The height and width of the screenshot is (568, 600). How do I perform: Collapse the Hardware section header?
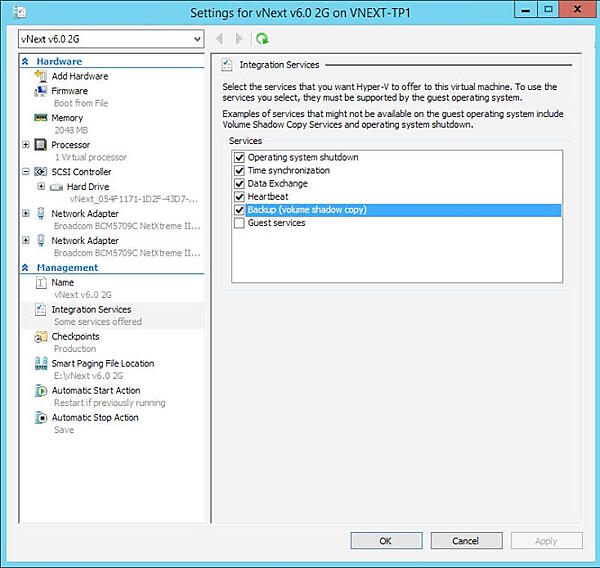click(26, 62)
